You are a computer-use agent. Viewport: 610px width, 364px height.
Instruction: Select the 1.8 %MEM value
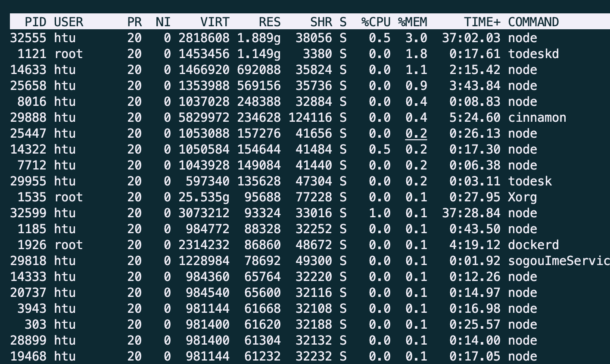pyautogui.click(x=416, y=54)
